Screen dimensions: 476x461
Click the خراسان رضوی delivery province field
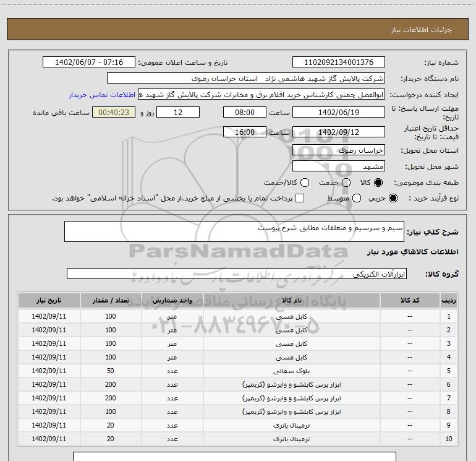[338, 150]
